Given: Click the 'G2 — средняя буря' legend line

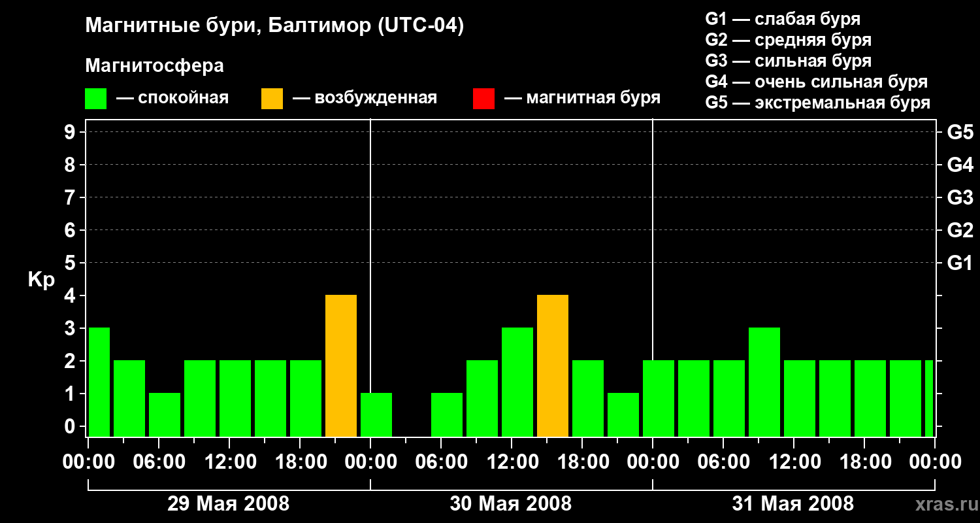Looking at the screenshot, I should click(x=788, y=40).
